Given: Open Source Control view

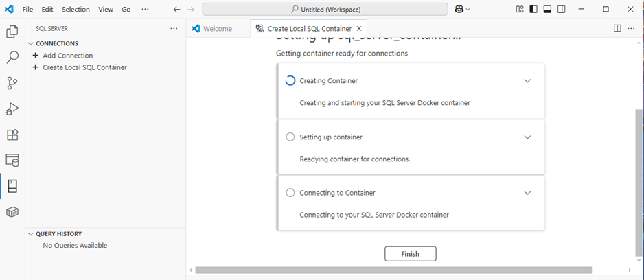Looking at the screenshot, I should [12, 83].
